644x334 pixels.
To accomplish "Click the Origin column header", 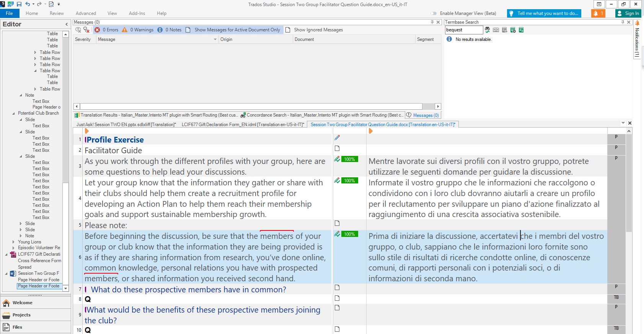I will pos(256,39).
